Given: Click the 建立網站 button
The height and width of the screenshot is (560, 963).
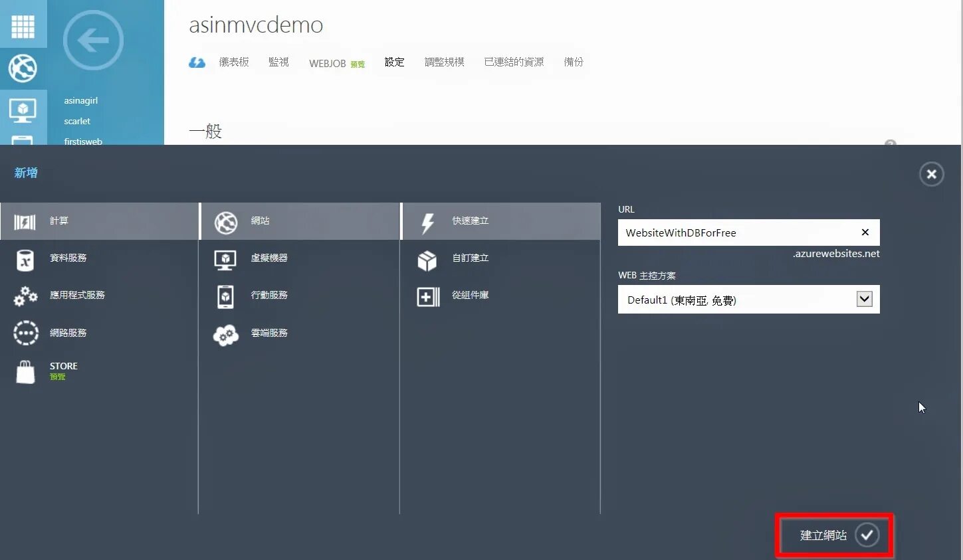Looking at the screenshot, I should tap(834, 535).
